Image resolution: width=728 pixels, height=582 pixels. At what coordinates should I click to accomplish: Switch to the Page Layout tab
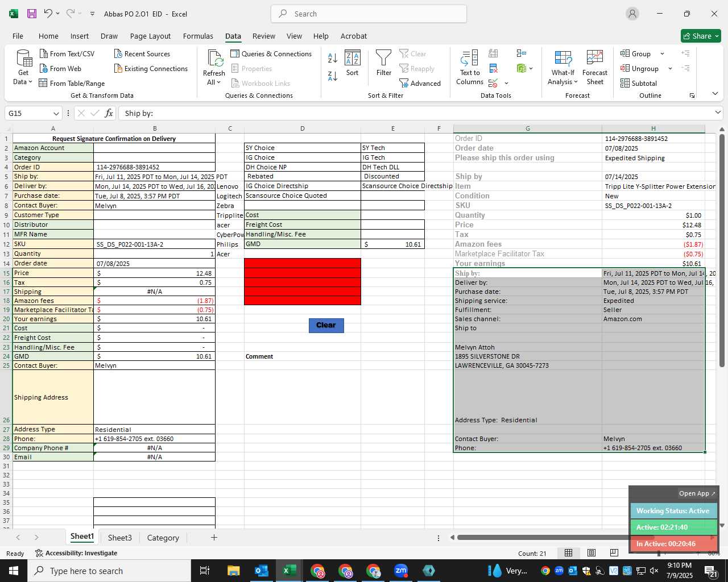pos(150,36)
